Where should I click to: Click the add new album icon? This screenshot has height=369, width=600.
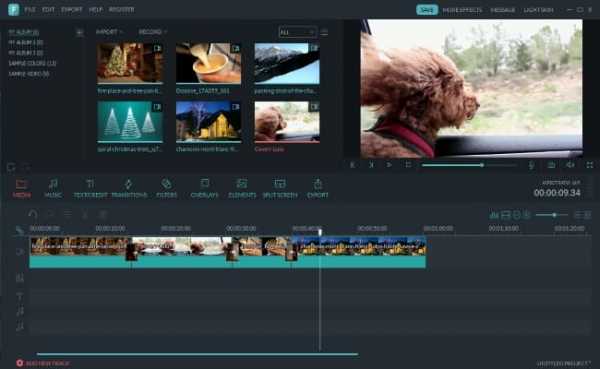coord(80,33)
